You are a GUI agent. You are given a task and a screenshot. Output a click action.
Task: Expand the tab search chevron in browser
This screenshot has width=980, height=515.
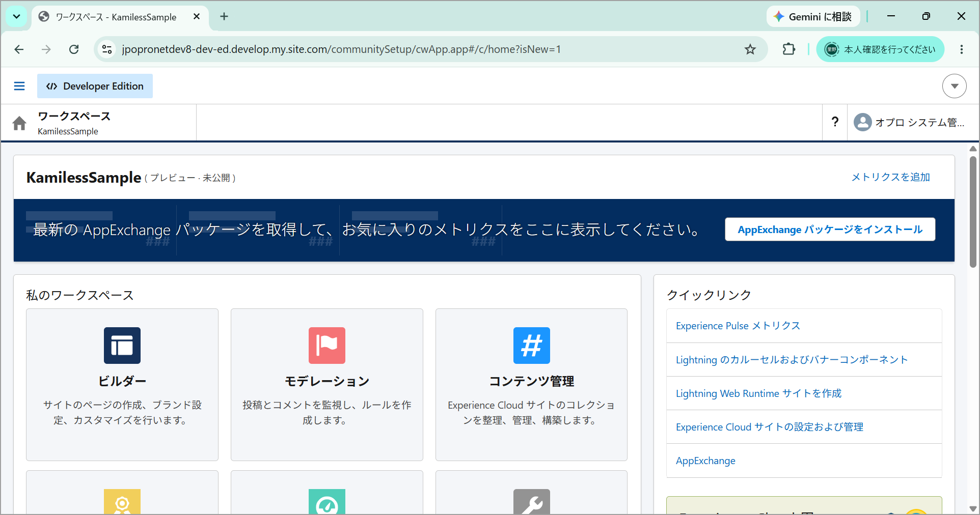[17, 17]
